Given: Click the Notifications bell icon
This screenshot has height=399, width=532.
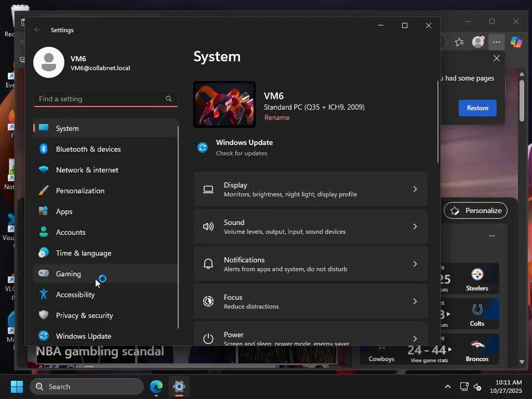Looking at the screenshot, I should point(208,264).
